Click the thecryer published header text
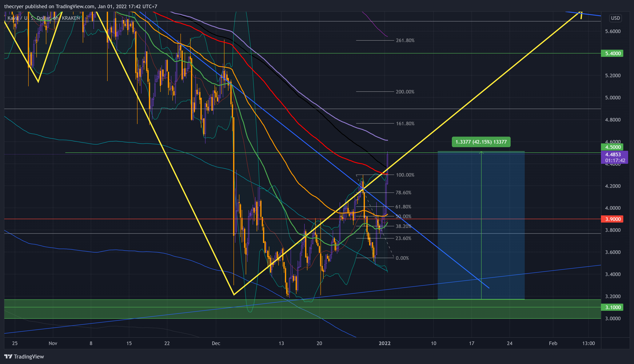This screenshot has height=364, width=634. tap(81, 7)
